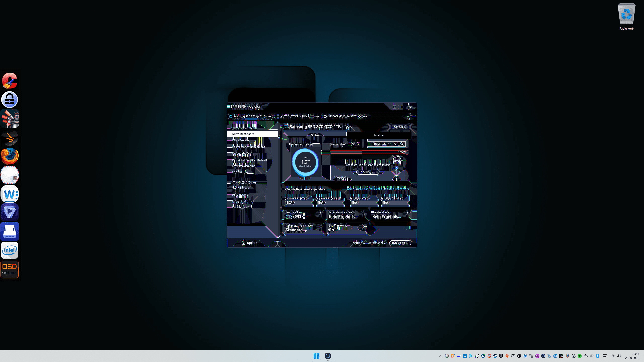Open the Windows Start button
Viewport: 644px width, 362px height.
(316, 356)
